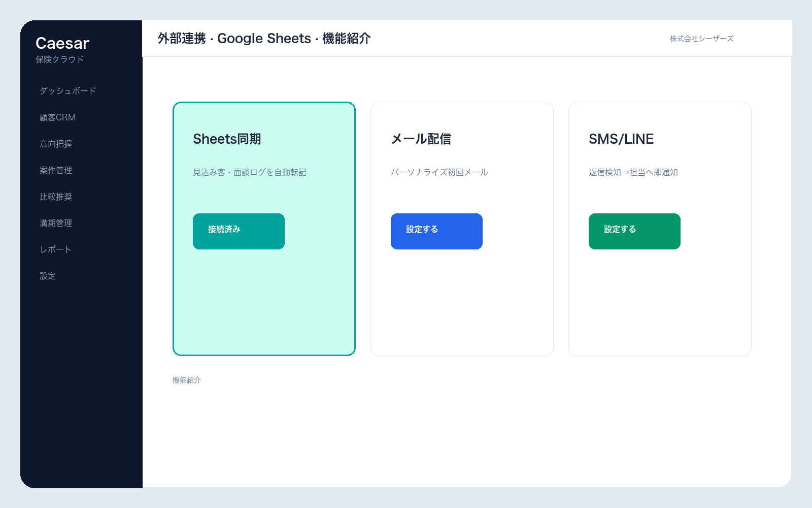The height and width of the screenshot is (508, 812).
Task: Select the SMS/LINE card
Action: [x=660, y=229]
